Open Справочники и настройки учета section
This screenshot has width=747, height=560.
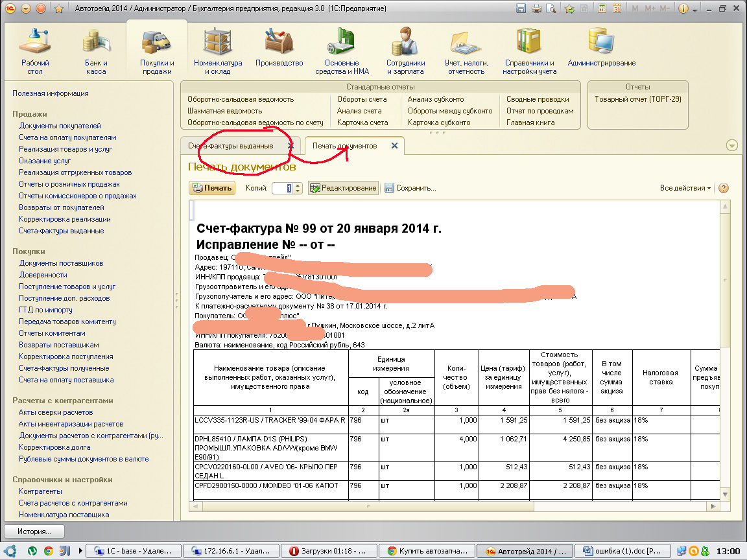coord(529,51)
